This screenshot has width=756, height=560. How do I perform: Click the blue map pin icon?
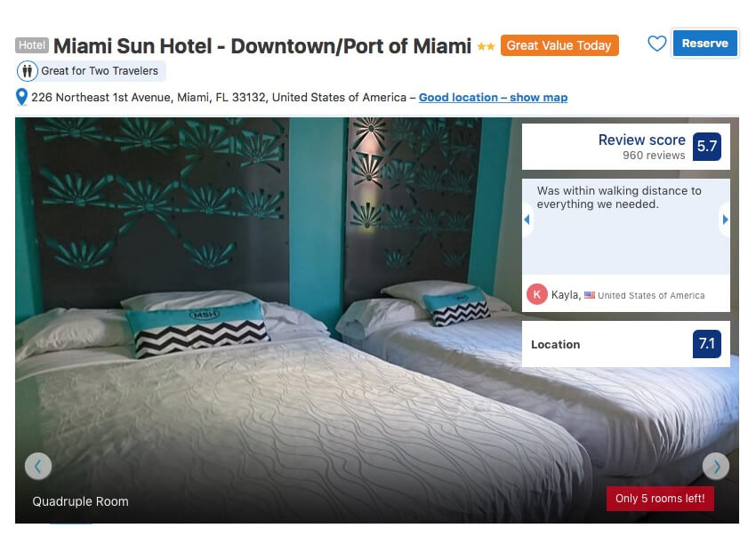pos(21,97)
